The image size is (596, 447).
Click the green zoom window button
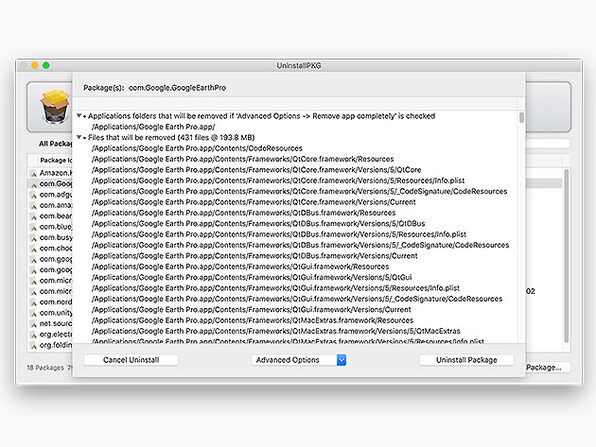(46, 65)
